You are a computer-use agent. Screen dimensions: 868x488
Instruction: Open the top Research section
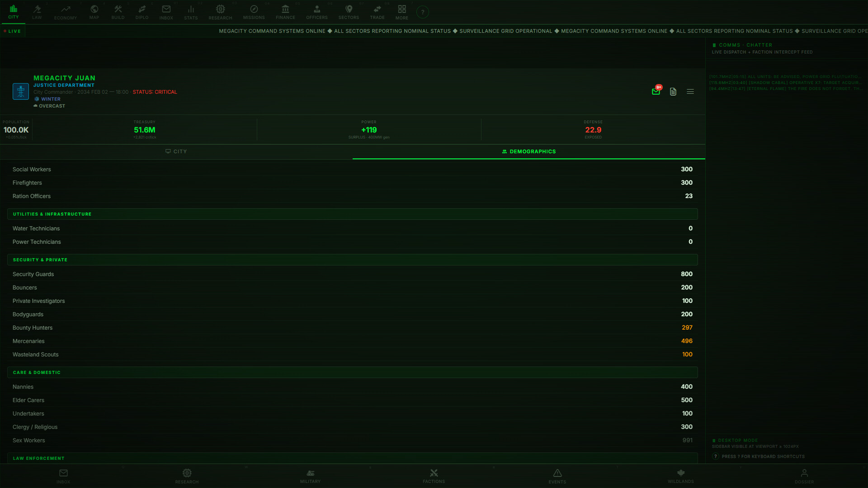pyautogui.click(x=221, y=12)
